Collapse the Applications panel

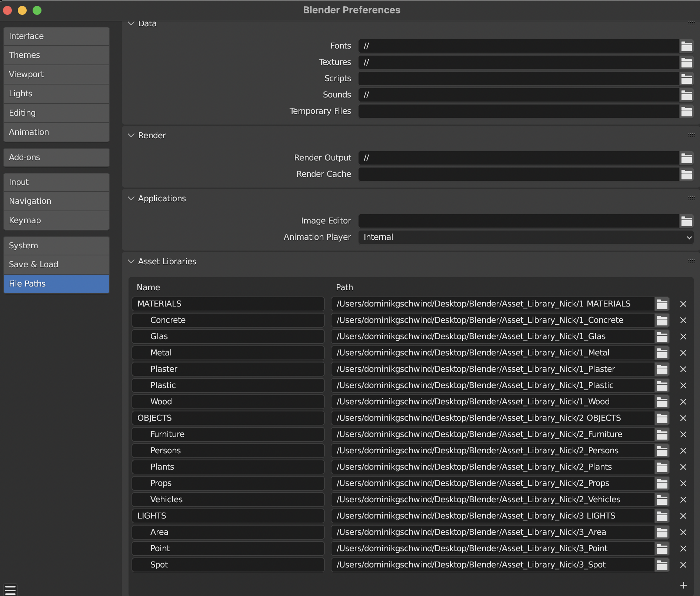point(131,199)
